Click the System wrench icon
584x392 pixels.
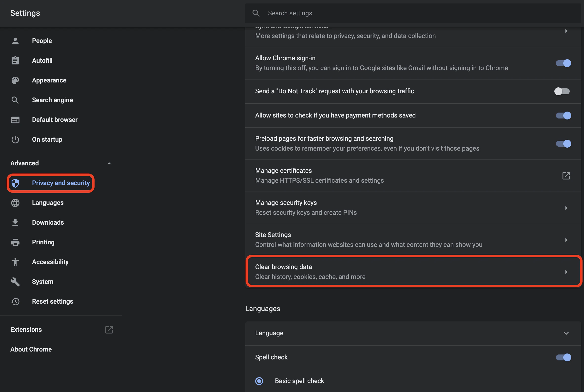click(15, 282)
